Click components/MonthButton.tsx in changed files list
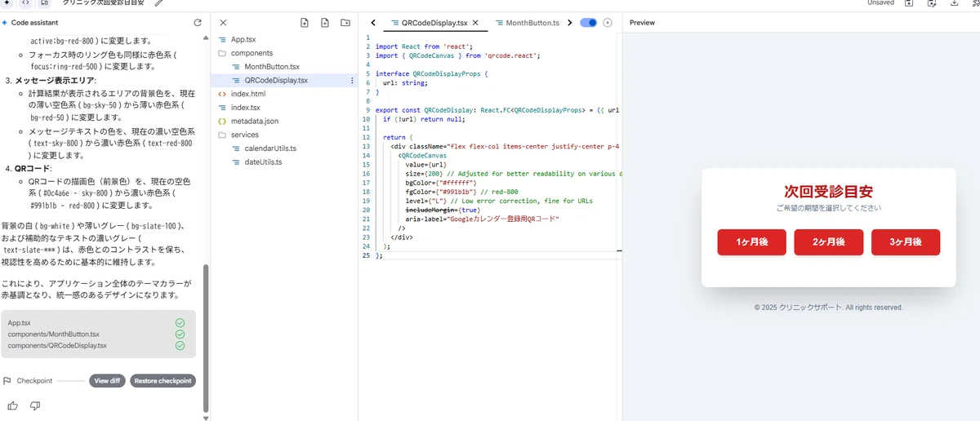 tap(54, 335)
